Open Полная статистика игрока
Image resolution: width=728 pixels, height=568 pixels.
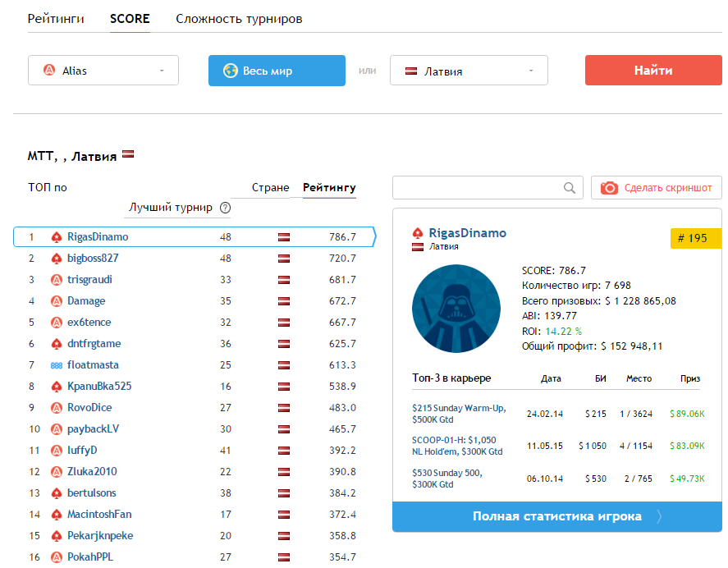556,516
